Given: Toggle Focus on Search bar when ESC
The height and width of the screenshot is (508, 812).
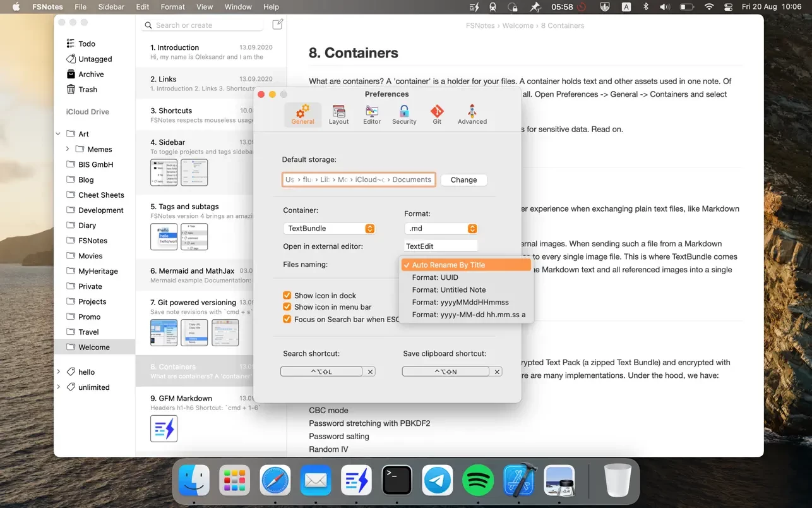Looking at the screenshot, I should (x=287, y=319).
